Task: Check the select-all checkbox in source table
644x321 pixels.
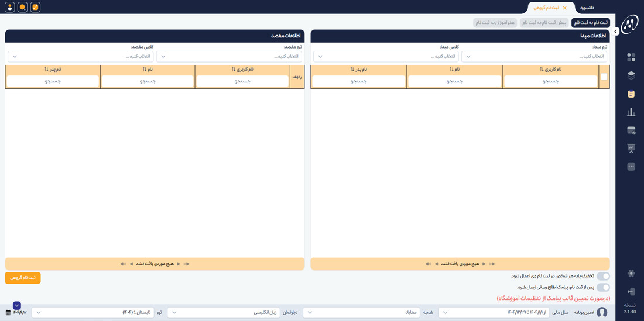Action: [604, 77]
